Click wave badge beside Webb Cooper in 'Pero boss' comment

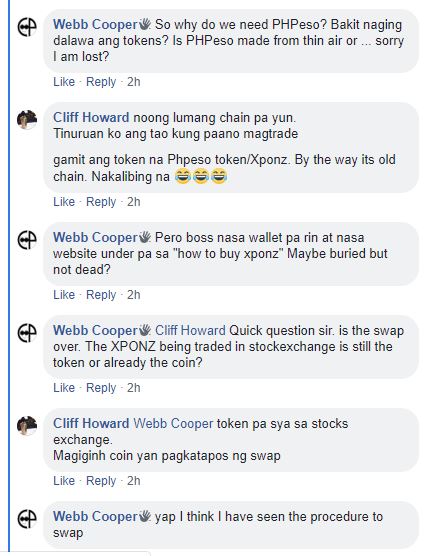pyautogui.click(x=145, y=237)
